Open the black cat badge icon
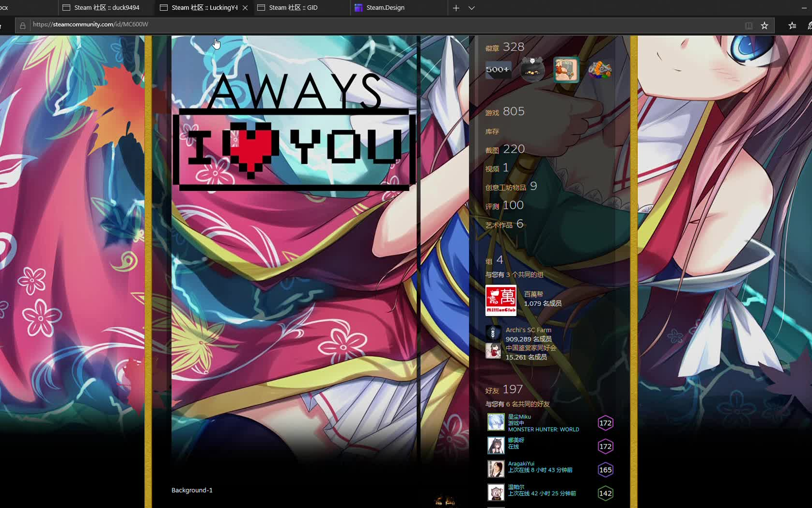The image size is (812, 508). 532,70
